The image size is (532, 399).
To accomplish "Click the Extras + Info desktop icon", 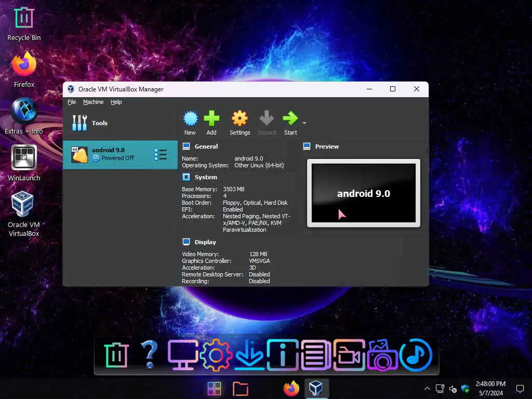I will coord(24,116).
